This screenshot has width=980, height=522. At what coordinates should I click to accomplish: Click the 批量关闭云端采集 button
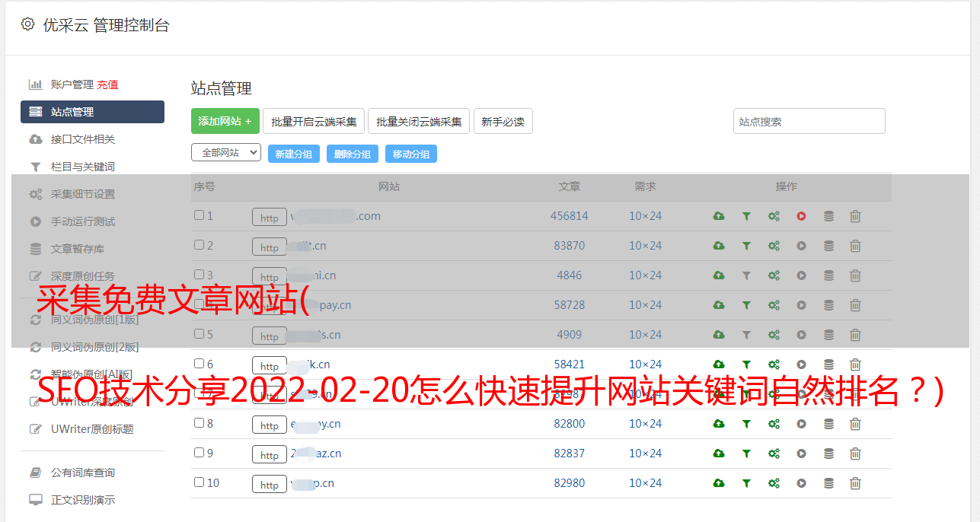(419, 121)
